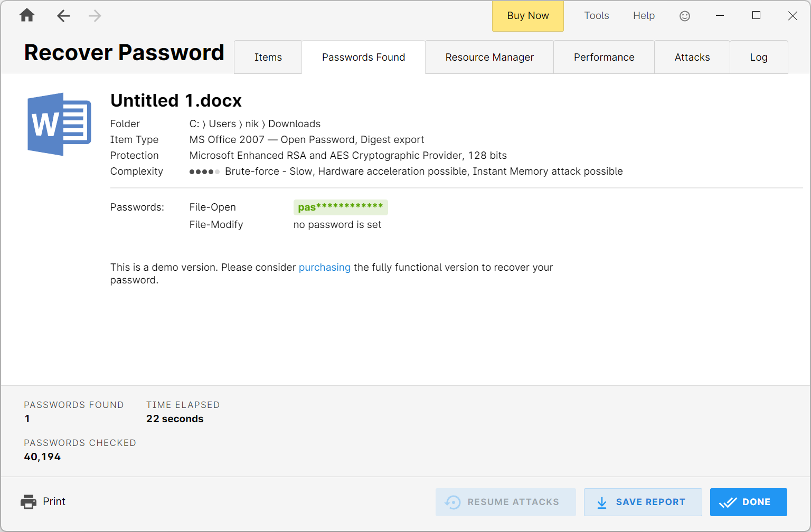This screenshot has width=811, height=532.
Task: Click the Done button
Action: point(749,502)
